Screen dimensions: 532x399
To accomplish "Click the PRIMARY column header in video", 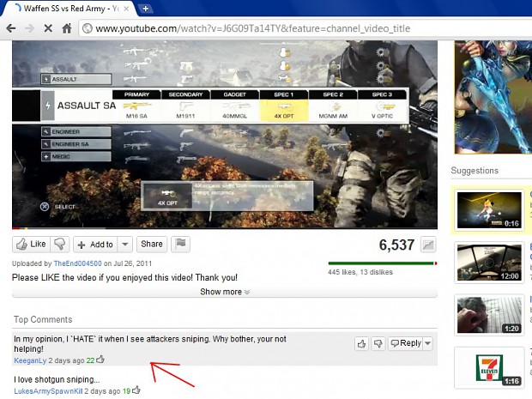I will [x=136, y=94].
